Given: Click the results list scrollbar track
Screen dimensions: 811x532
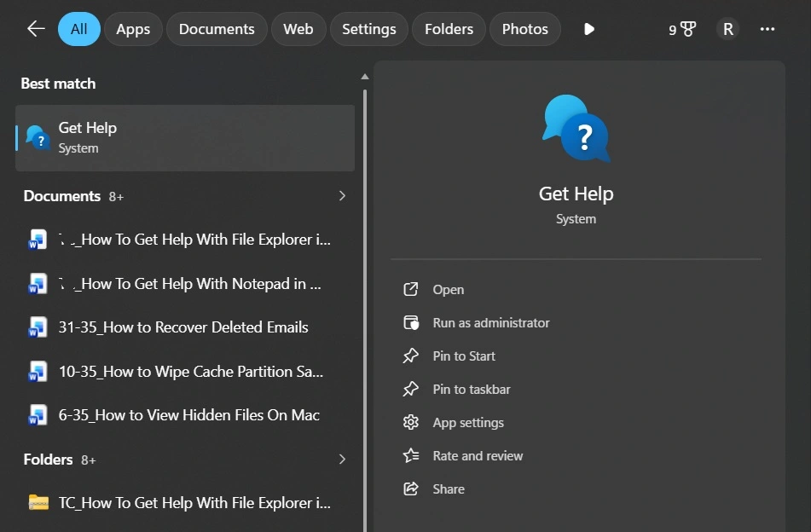Looking at the screenshot, I should coord(365,310).
